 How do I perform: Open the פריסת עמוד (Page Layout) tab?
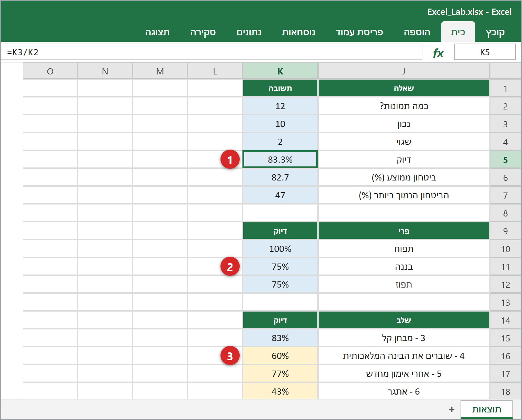360,32
